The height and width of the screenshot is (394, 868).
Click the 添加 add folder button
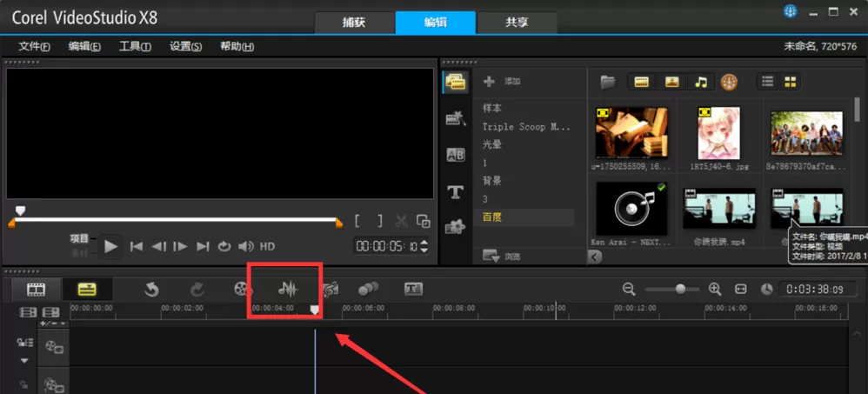point(502,82)
